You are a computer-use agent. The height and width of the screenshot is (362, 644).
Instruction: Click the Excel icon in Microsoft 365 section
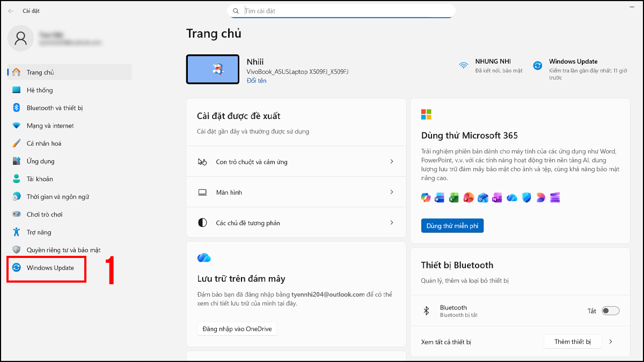pyautogui.click(x=454, y=197)
